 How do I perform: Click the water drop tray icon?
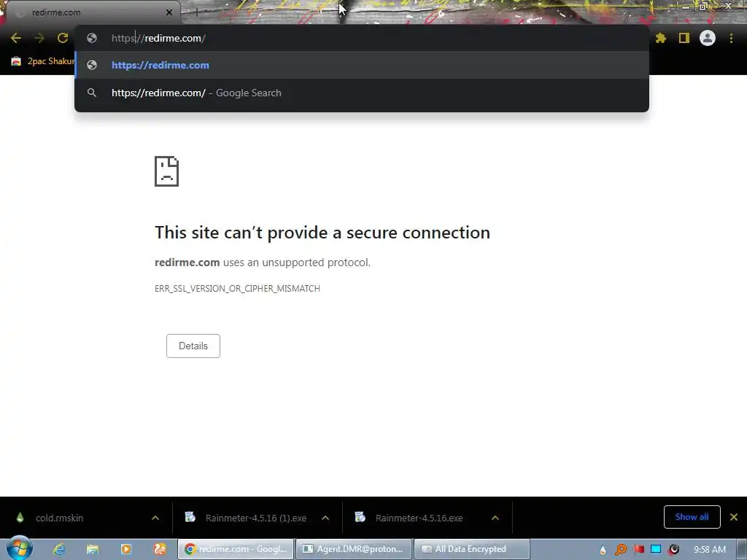pos(603,550)
